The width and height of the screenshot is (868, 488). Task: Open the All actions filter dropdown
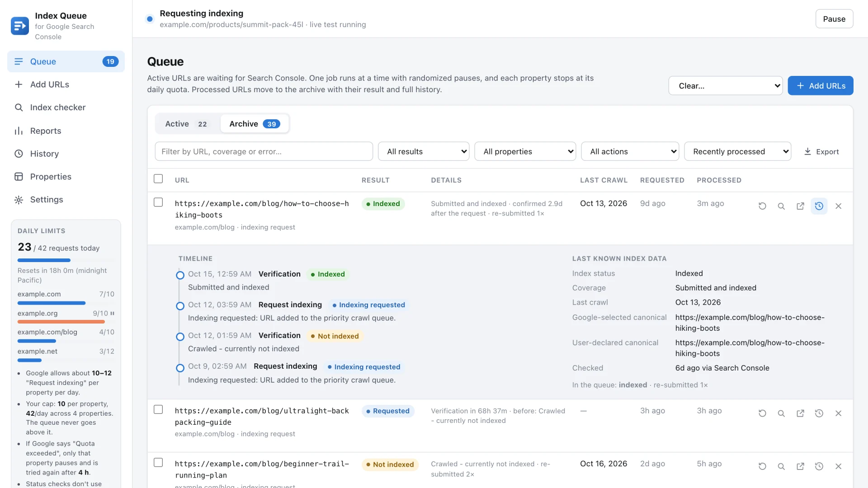[630, 151]
